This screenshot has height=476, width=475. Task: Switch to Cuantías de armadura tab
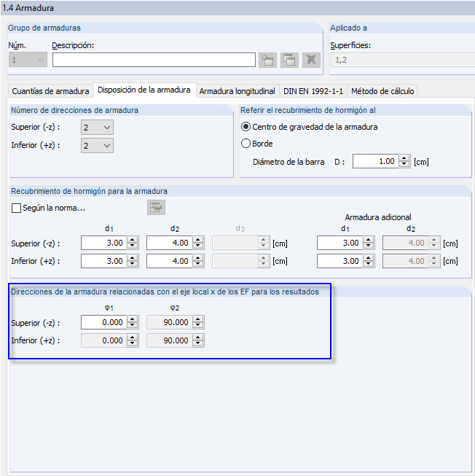click(x=50, y=91)
